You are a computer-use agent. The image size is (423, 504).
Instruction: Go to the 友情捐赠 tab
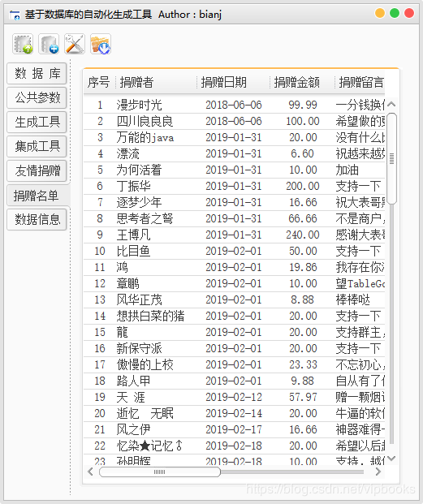point(37,170)
